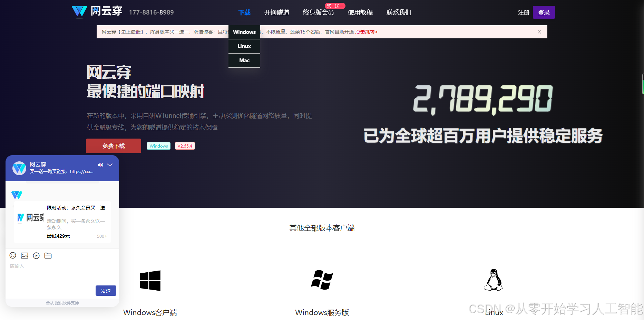The image size is (644, 320).
Task: Focus the 请输入 chat input field
Action: [x=62, y=273]
